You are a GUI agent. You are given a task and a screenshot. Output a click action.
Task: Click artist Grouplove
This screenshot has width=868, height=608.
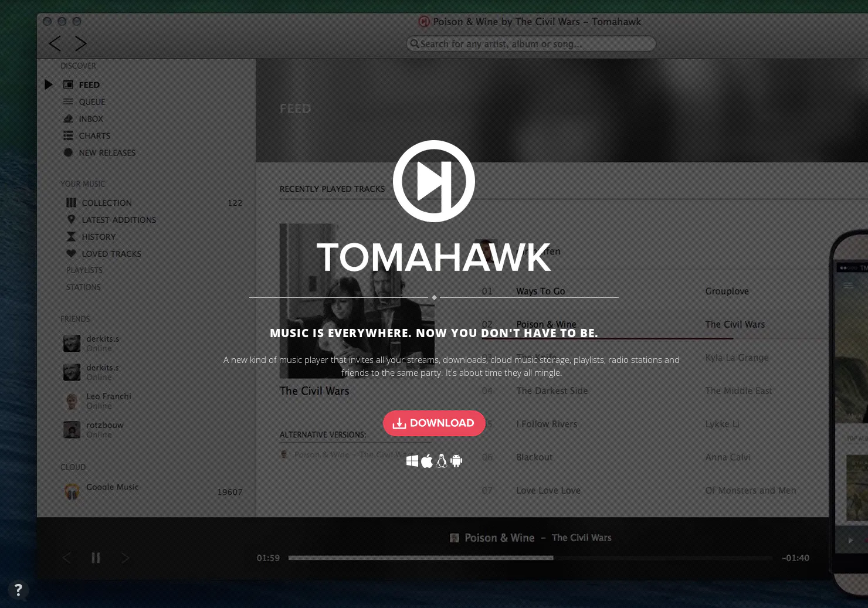727,291
